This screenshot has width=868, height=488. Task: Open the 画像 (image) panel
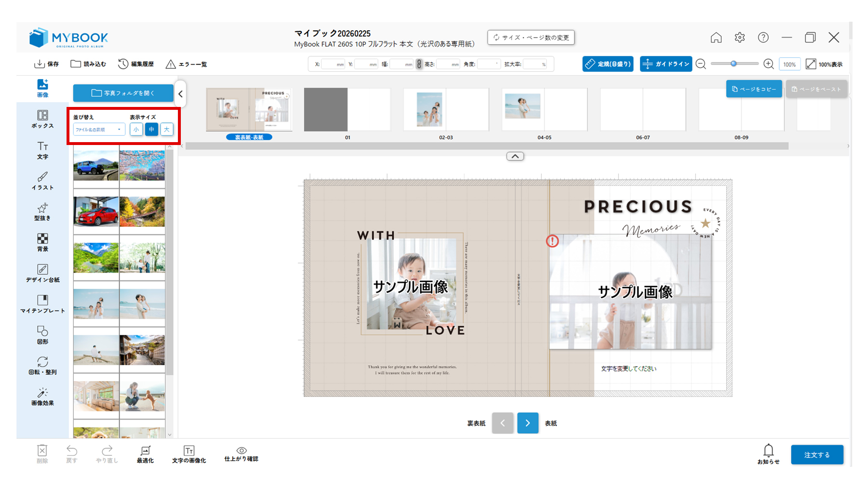[x=42, y=88]
